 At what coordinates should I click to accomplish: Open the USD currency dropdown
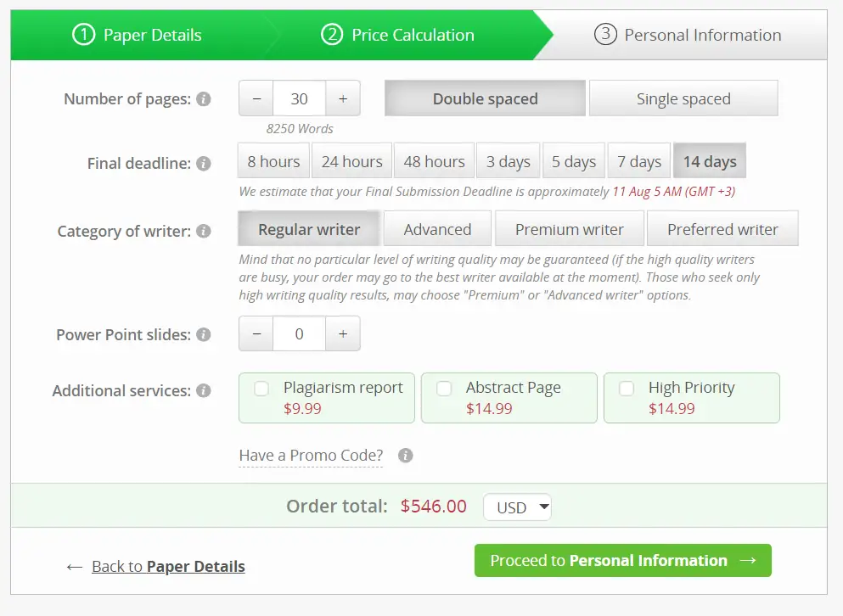(517, 506)
